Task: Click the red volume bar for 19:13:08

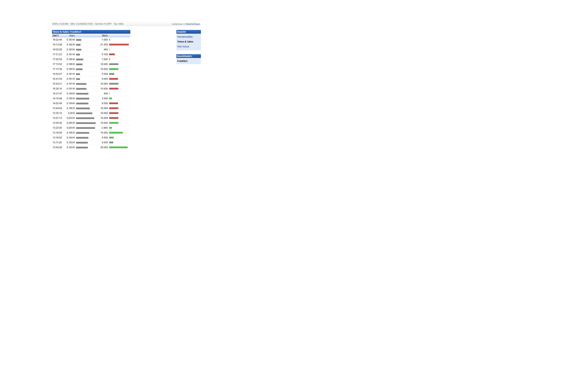Action: click(x=119, y=45)
